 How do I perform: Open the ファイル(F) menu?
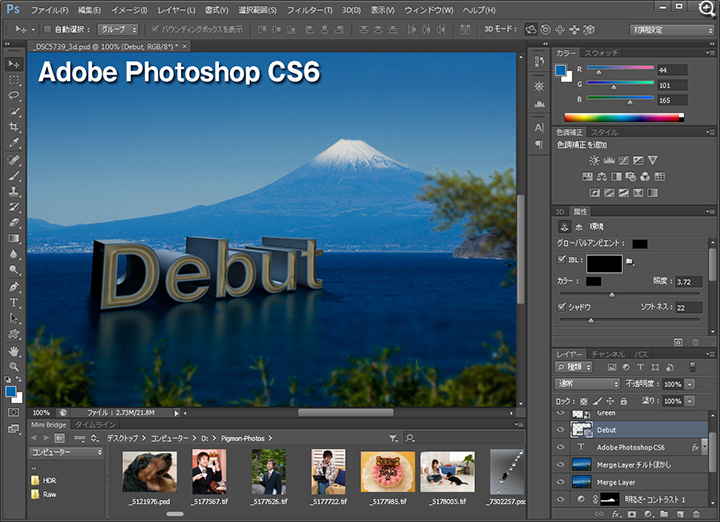[x=49, y=10]
